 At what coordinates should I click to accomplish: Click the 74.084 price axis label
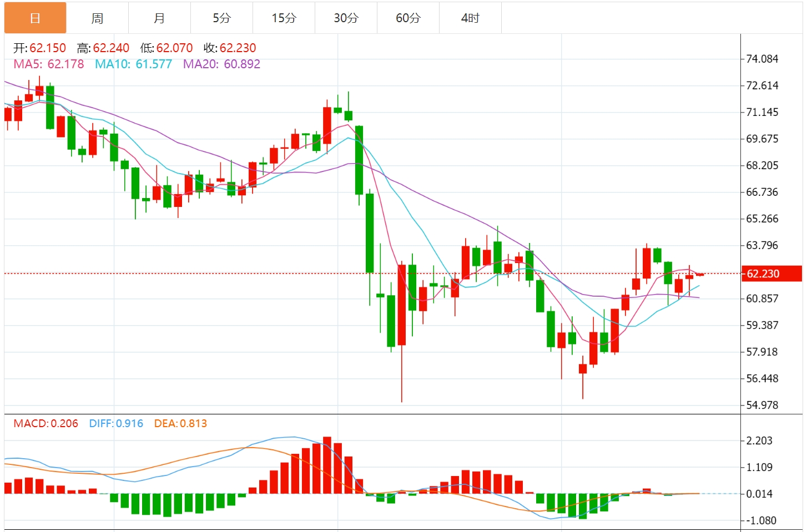click(762, 59)
